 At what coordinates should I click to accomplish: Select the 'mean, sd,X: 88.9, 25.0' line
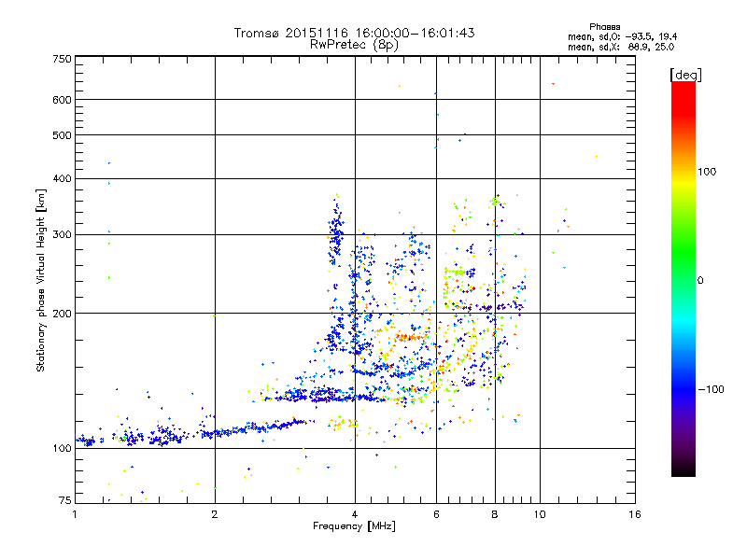pyautogui.click(x=621, y=48)
